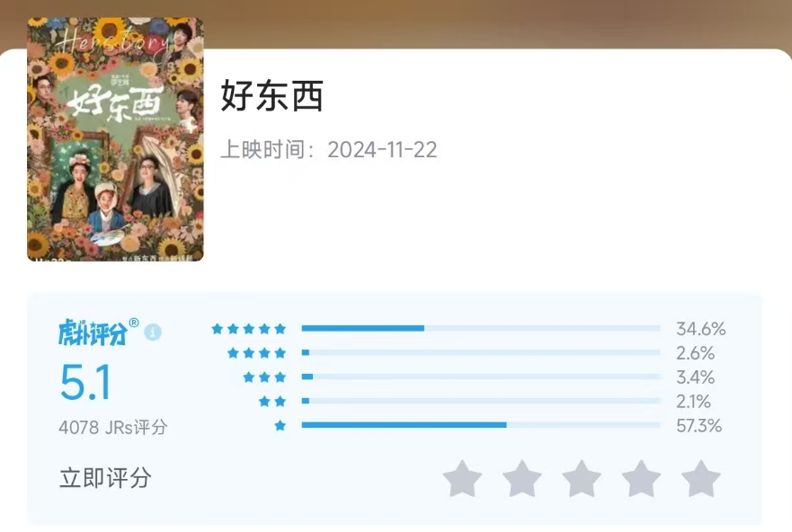Click the 2.1% two-star percentage label

click(693, 402)
